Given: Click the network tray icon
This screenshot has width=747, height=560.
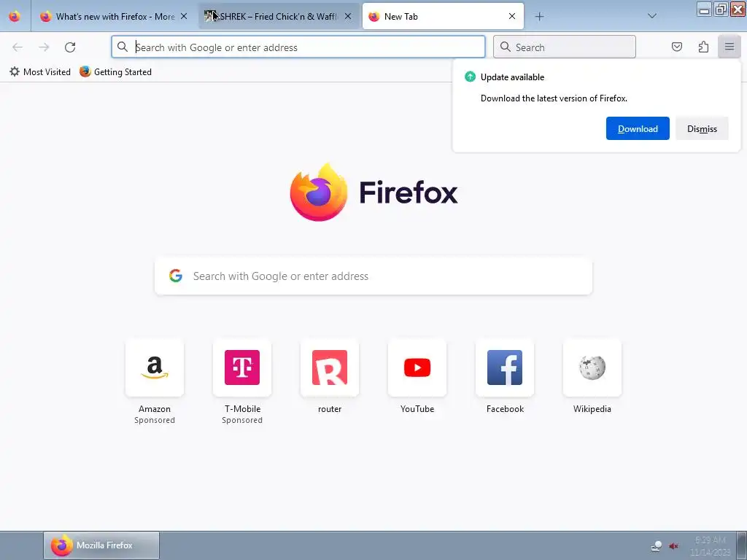Looking at the screenshot, I should 657,546.
